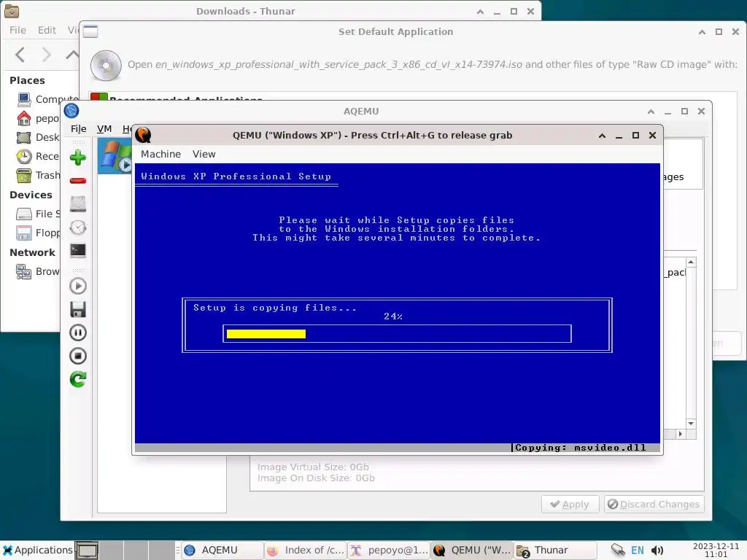Open Trash in Thunar sidebar
Viewport: 747px width, 560px height.
[x=38, y=175]
